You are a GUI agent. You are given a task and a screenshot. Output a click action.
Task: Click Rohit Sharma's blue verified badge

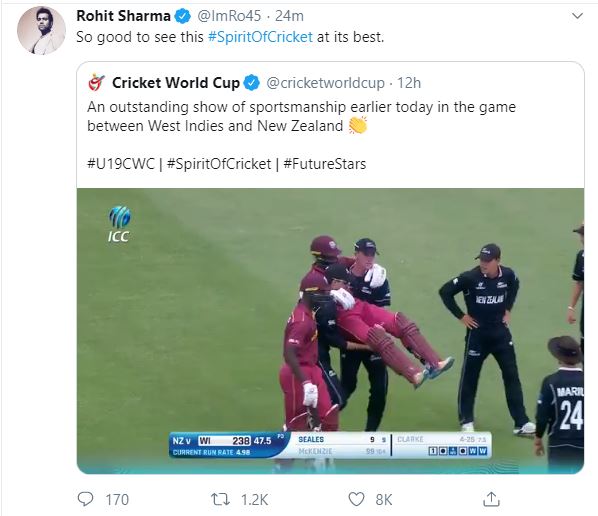click(x=182, y=16)
